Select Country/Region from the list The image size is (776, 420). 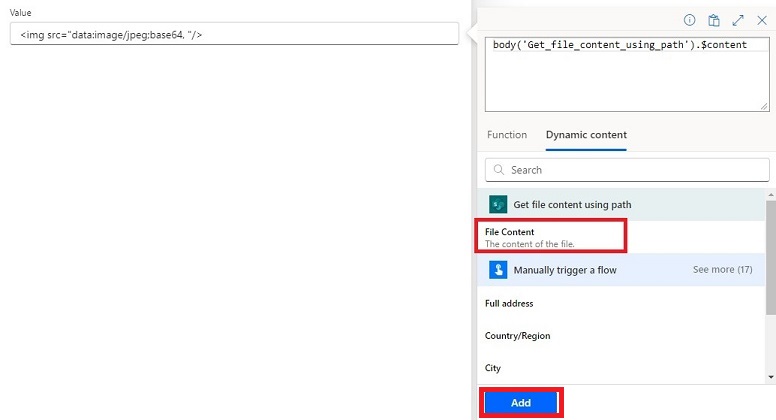pos(517,336)
